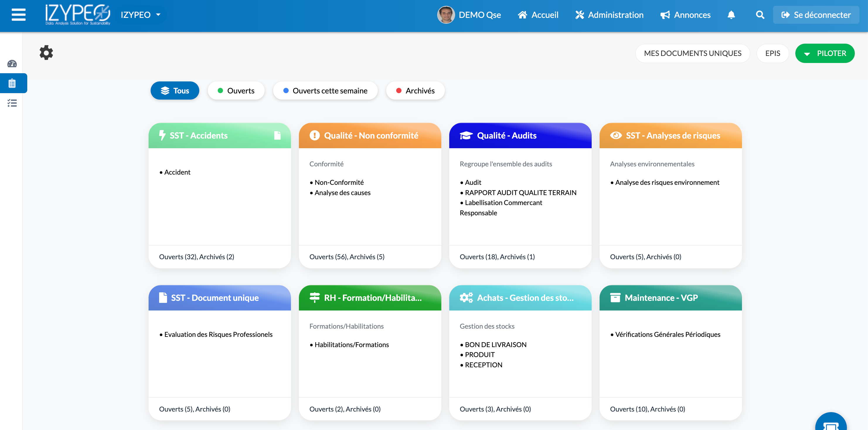Click the search magnifier icon
868x430 pixels.
click(760, 15)
